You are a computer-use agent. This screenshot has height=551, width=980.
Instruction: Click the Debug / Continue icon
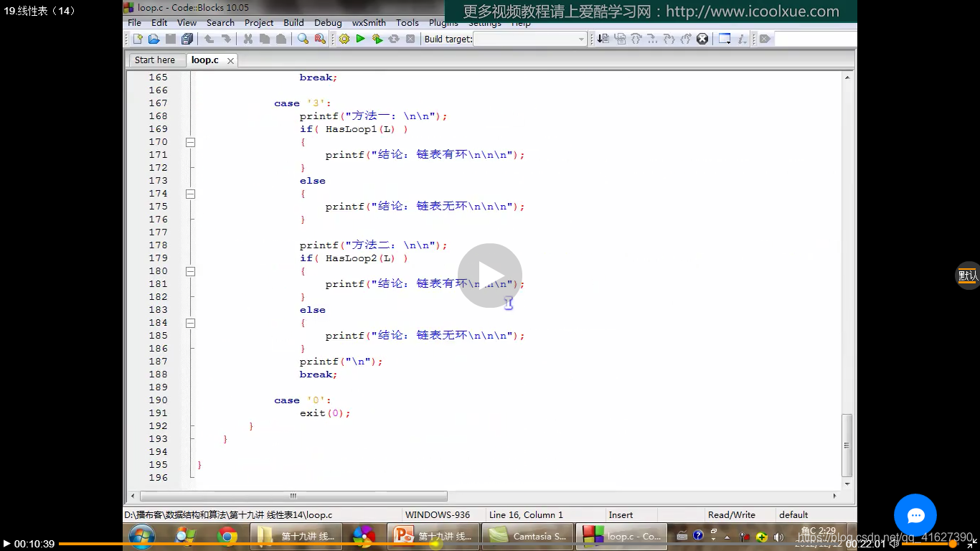[x=603, y=39]
